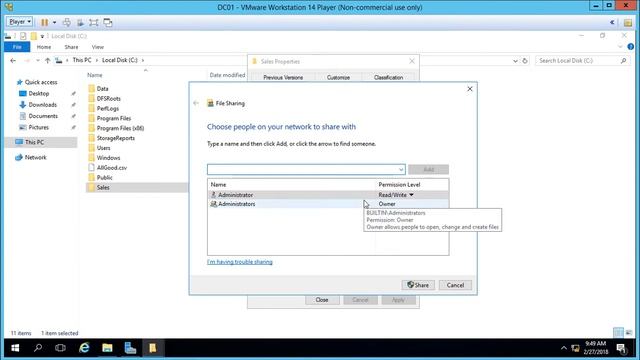Switch to Classification tab in Sales Properties
Screen dimensions: 640x360
click(x=389, y=77)
